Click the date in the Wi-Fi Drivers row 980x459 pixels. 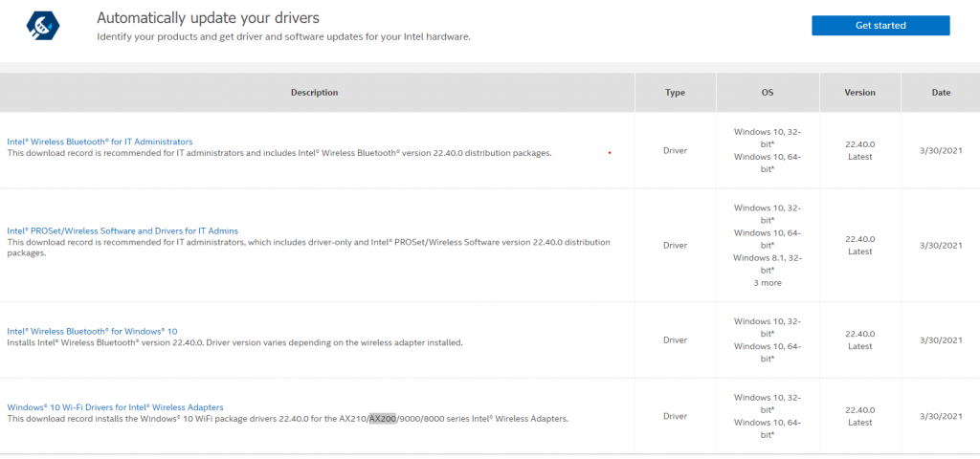(941, 416)
